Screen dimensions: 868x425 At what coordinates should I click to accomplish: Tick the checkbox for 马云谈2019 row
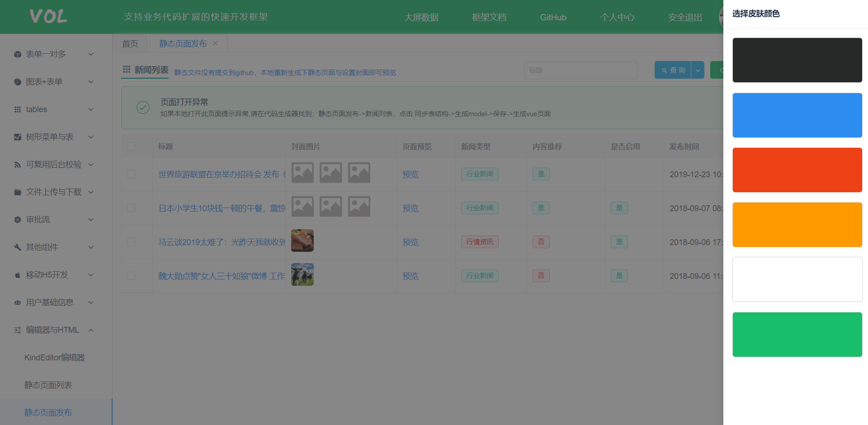click(131, 242)
